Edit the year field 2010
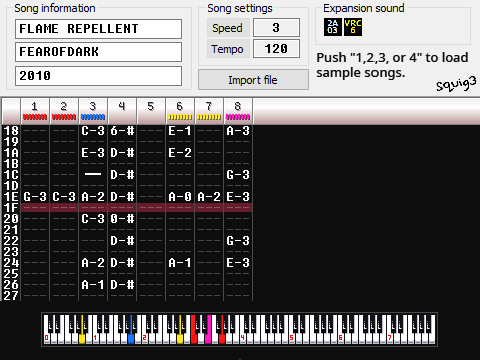480x360 pixels. tap(98, 76)
